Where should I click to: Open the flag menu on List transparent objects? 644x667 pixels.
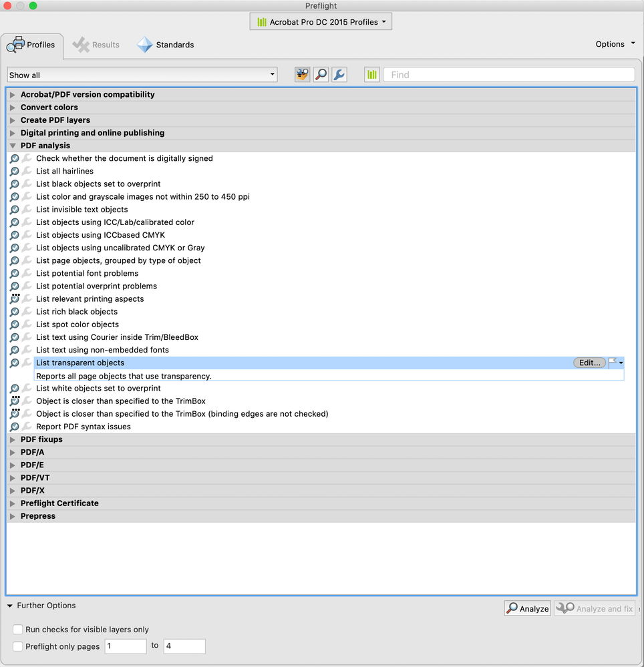click(616, 363)
